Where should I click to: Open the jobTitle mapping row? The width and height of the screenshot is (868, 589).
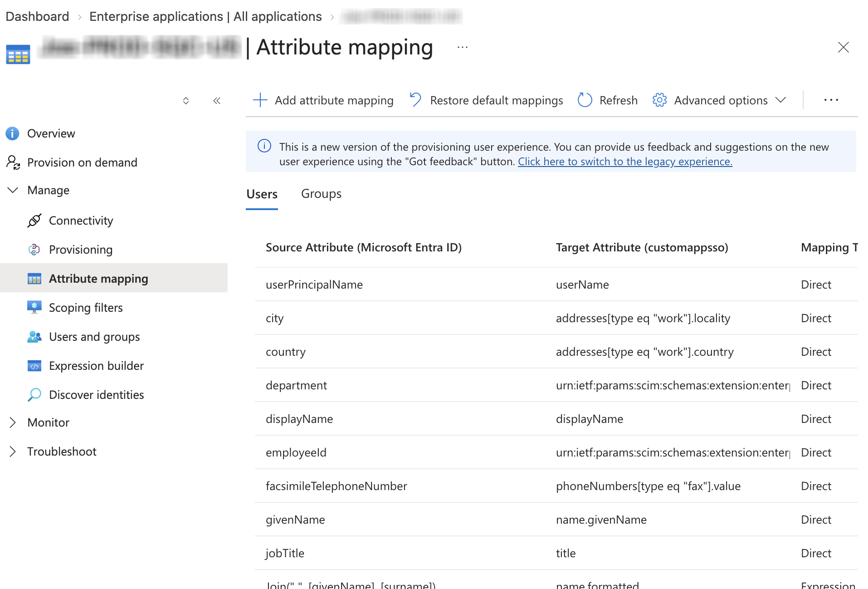pyautogui.click(x=556, y=553)
